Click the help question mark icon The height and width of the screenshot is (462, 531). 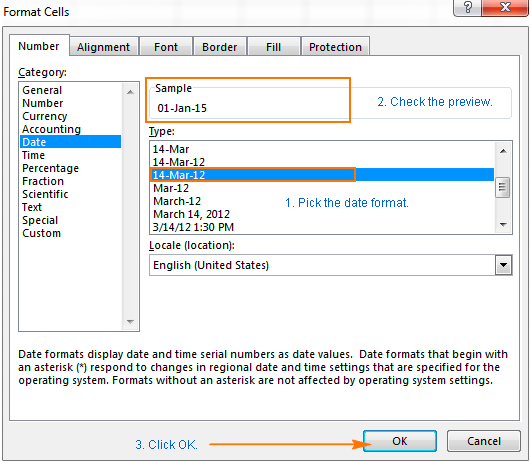[467, 7]
